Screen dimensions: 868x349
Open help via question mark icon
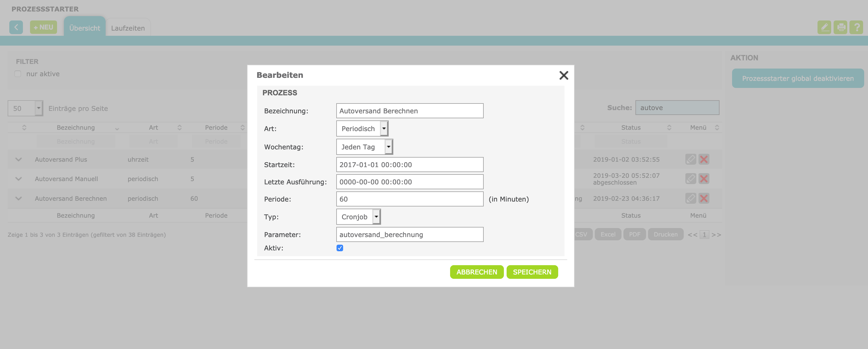point(856,27)
